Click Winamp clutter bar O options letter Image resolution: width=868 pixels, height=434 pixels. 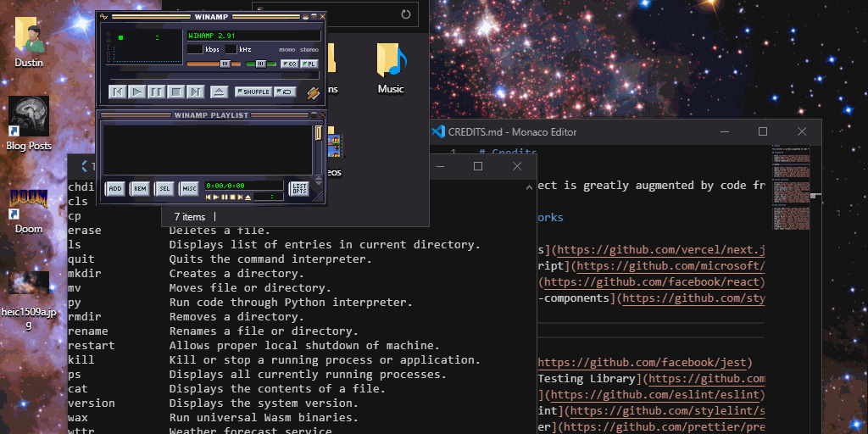tap(108, 35)
